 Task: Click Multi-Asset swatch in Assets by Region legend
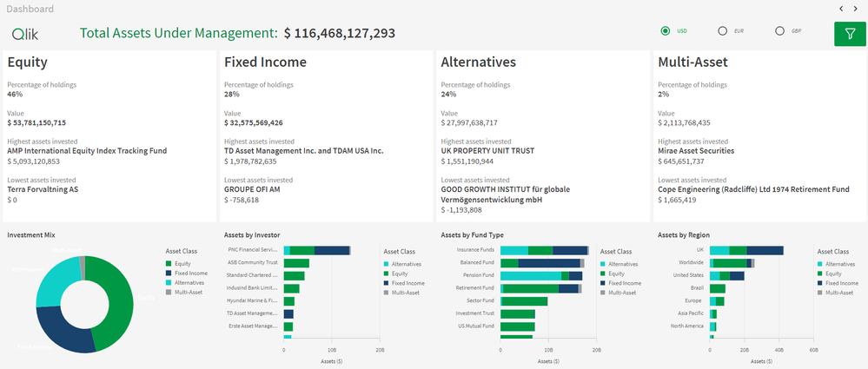point(820,293)
